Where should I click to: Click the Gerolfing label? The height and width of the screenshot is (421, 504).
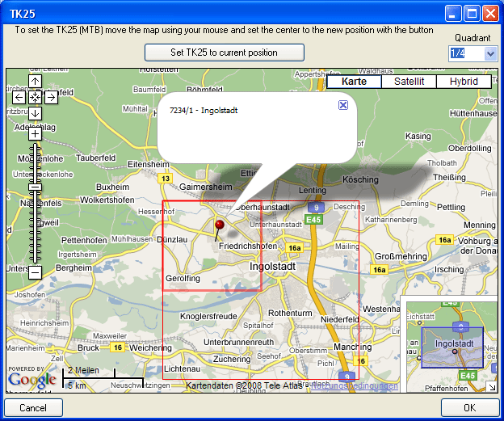click(183, 278)
